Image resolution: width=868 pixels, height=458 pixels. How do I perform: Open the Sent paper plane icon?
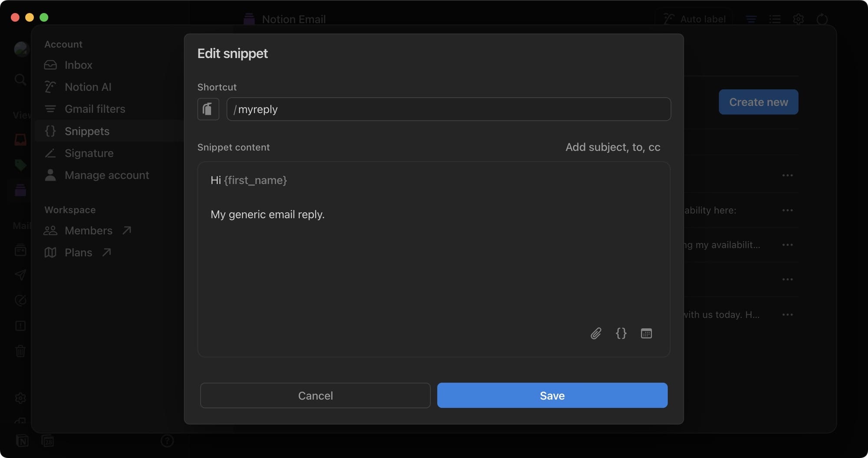coord(20,275)
